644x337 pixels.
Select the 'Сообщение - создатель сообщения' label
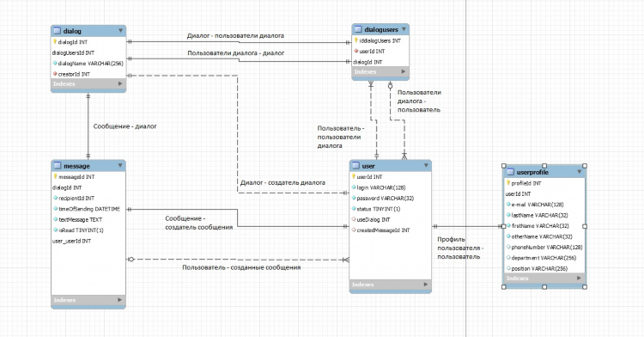click(x=199, y=223)
